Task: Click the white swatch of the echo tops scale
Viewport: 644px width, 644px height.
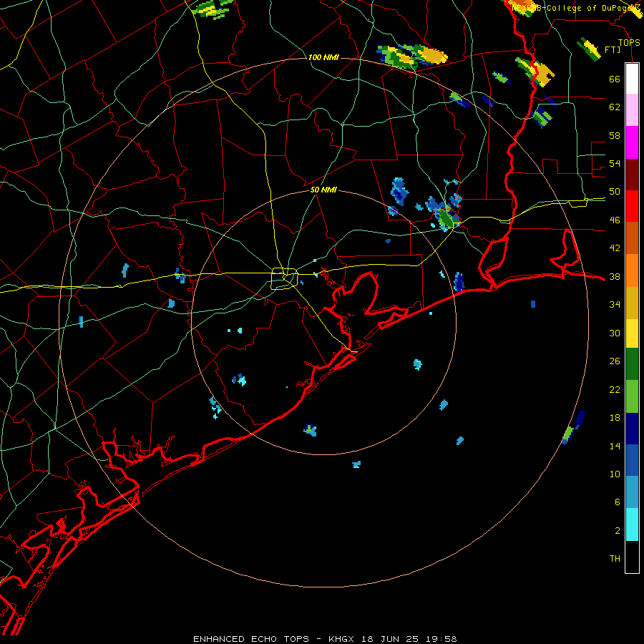Action: 632,79
